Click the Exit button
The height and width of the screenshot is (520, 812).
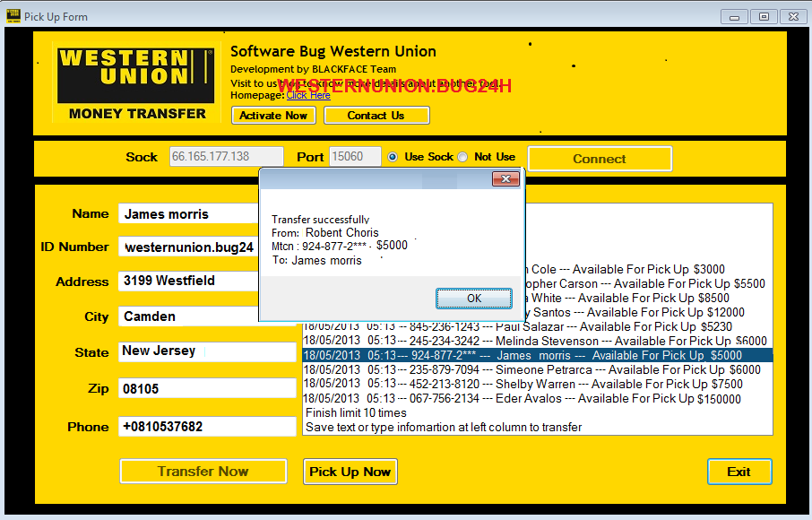pos(739,472)
